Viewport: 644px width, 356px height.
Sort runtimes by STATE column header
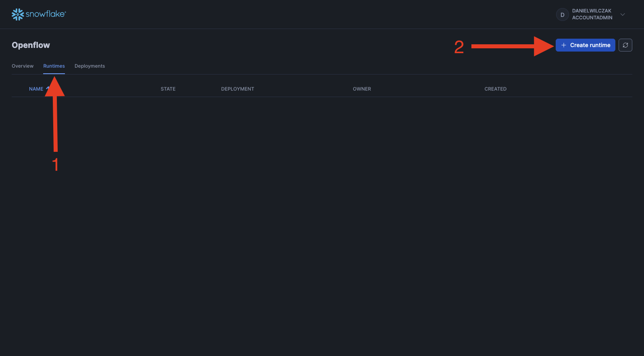(x=168, y=89)
